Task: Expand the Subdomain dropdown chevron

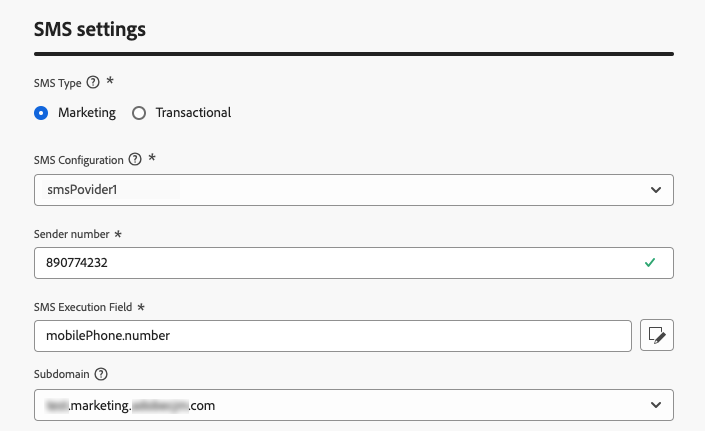Action: tap(656, 405)
